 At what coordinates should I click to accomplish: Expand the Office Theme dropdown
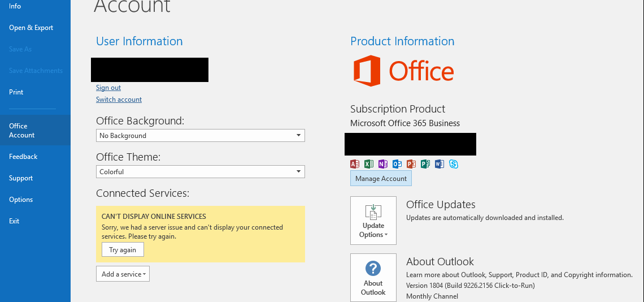(201, 172)
